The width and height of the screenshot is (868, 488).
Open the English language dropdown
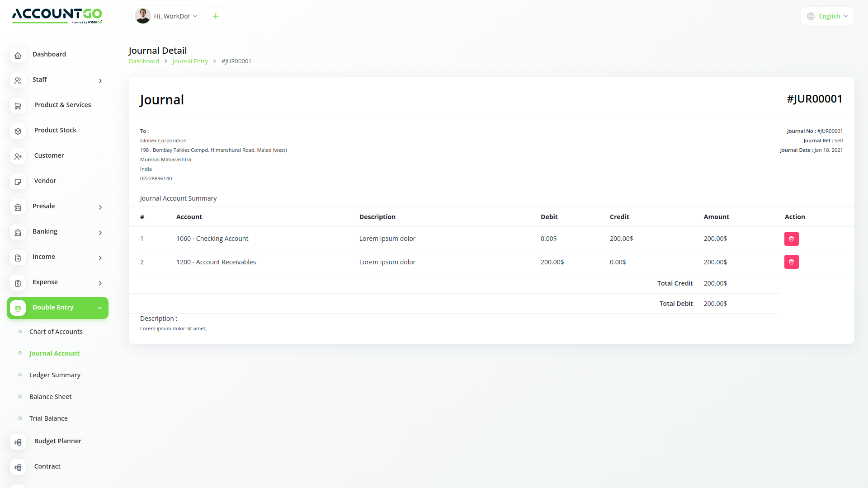click(x=827, y=16)
